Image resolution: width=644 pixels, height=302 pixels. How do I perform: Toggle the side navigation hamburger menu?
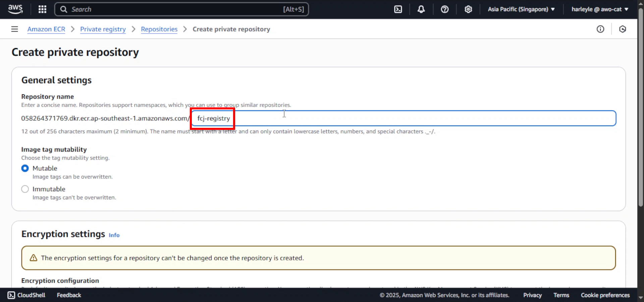click(14, 29)
